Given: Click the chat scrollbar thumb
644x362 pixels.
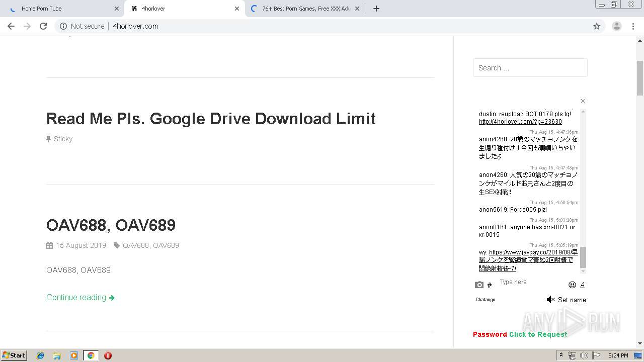Looking at the screenshot, I should tap(583, 257).
